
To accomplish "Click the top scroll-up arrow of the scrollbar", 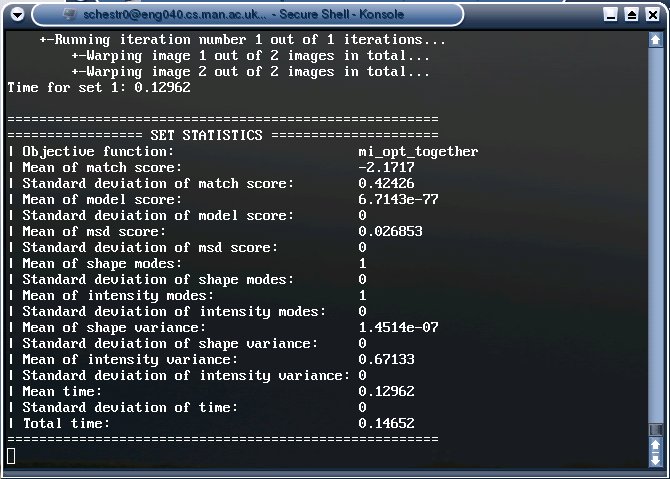I will pyautogui.click(x=655, y=40).
